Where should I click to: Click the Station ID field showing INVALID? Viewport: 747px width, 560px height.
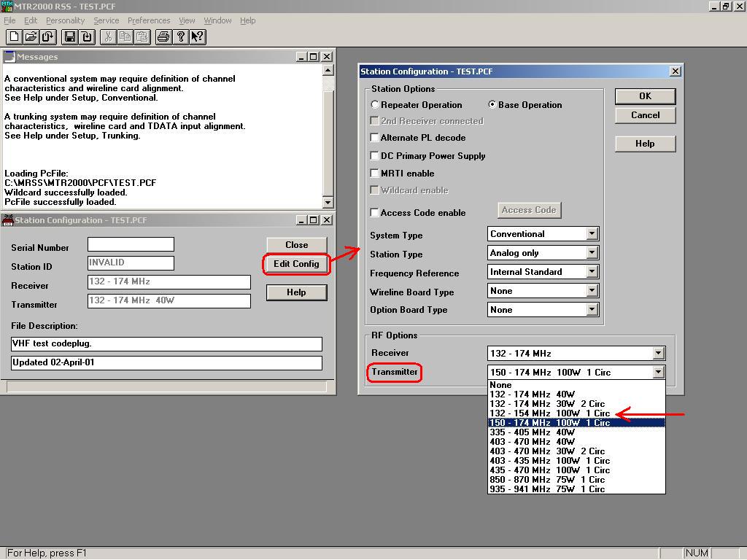point(131,262)
